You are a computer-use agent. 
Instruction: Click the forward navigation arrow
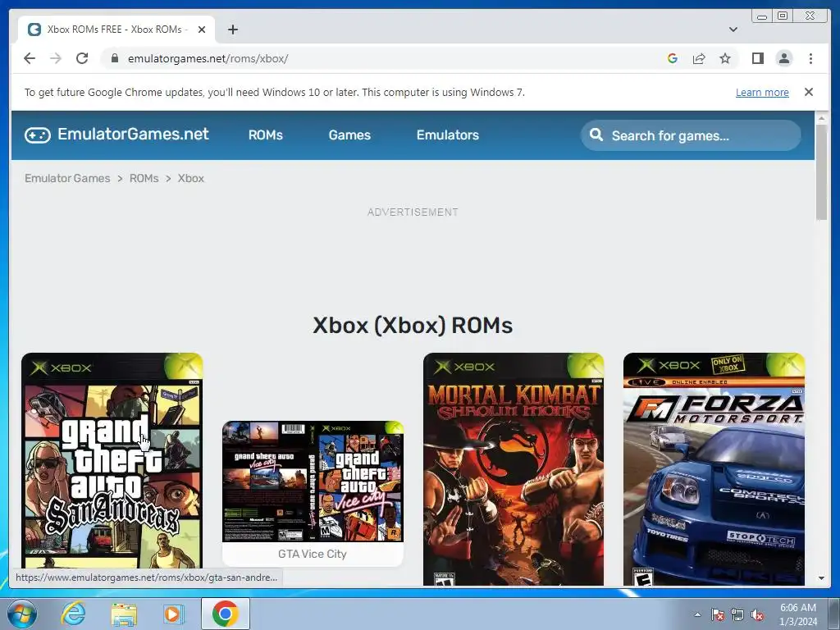[x=56, y=58]
